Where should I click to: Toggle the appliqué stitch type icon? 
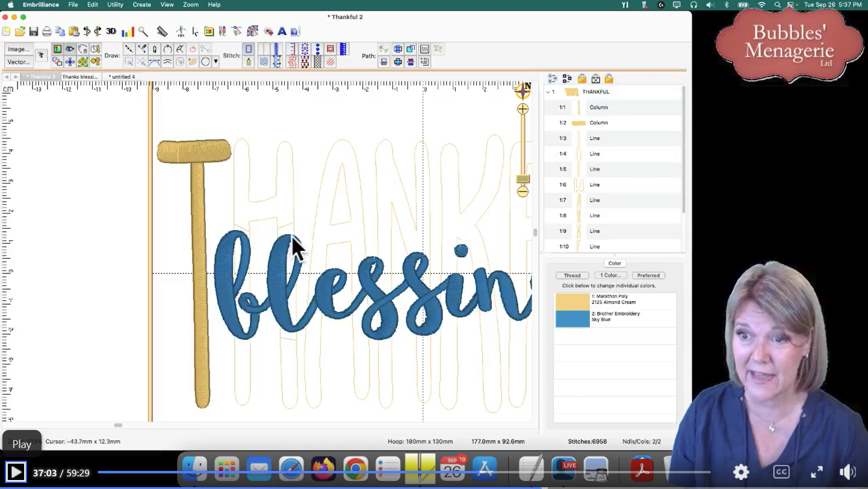click(x=331, y=49)
